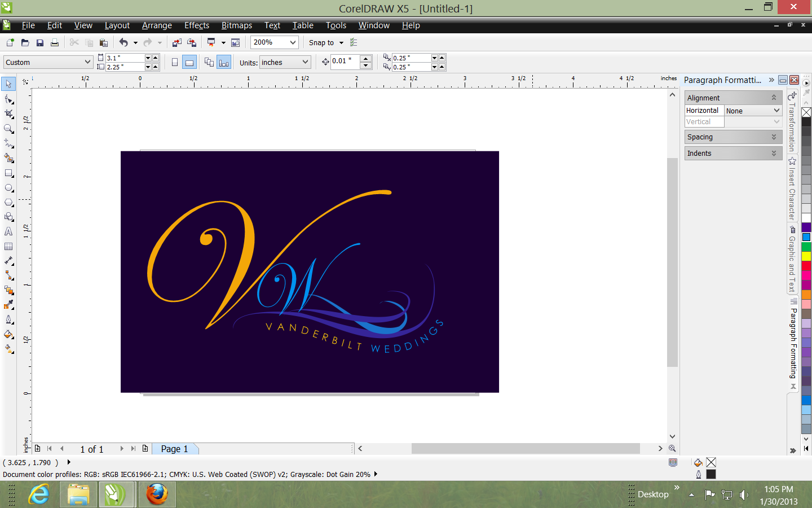Select the Zoom tool magnifier
Screen dimensions: 812x508
tap(8, 129)
